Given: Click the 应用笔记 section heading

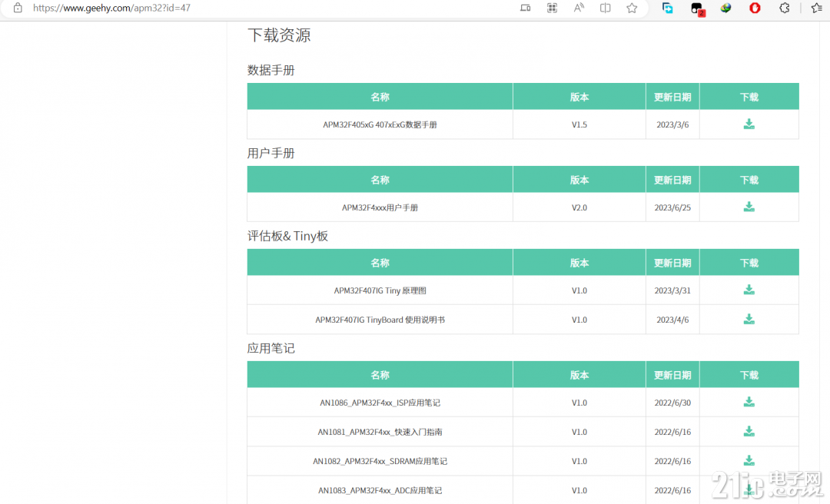Looking at the screenshot, I should (x=271, y=348).
